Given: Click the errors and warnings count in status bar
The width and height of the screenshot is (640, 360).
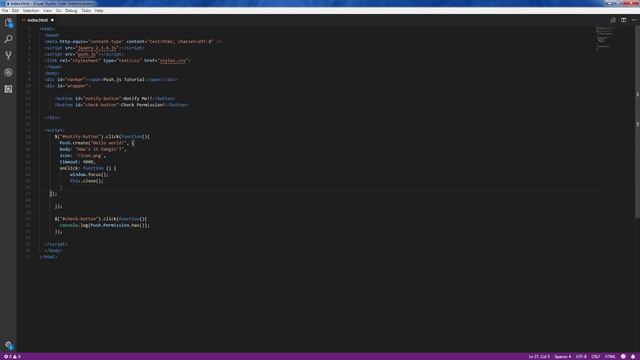Looking at the screenshot, I should [12, 356].
